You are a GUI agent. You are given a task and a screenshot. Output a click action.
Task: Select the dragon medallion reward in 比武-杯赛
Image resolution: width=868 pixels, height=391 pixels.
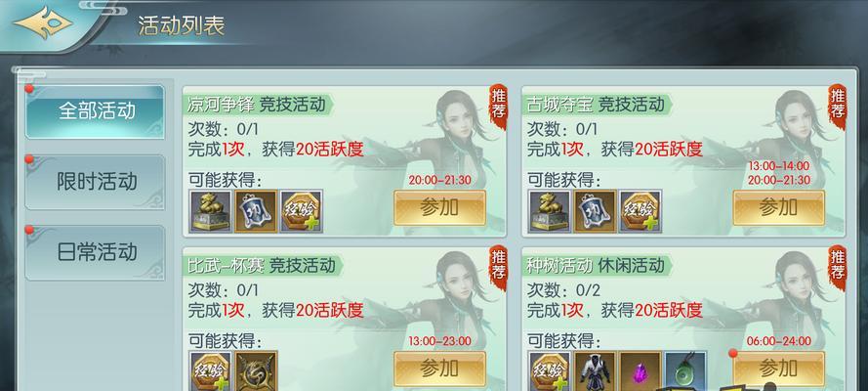(256, 370)
